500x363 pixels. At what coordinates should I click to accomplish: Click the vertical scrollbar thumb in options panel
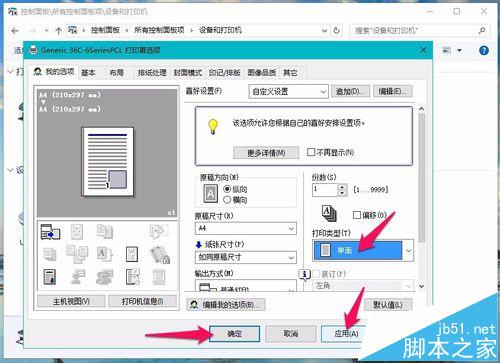click(x=422, y=178)
